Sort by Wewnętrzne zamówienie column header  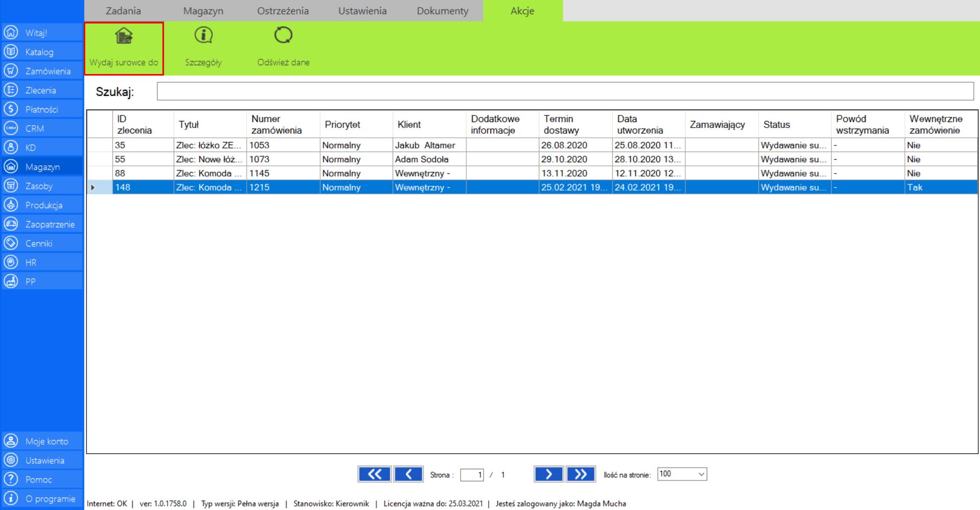941,125
